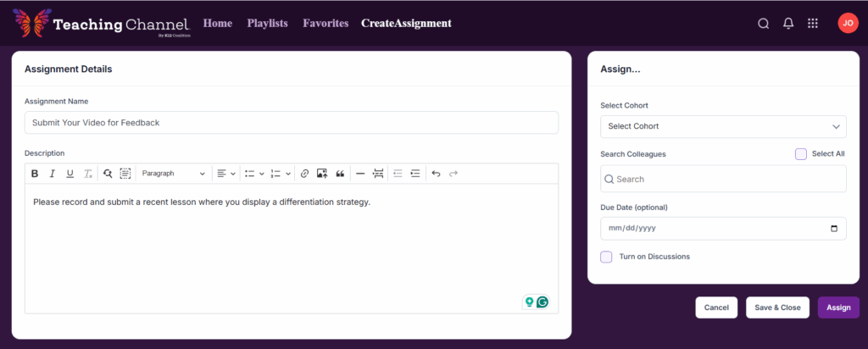Click the insert link icon
The height and width of the screenshot is (349, 868).
[304, 174]
